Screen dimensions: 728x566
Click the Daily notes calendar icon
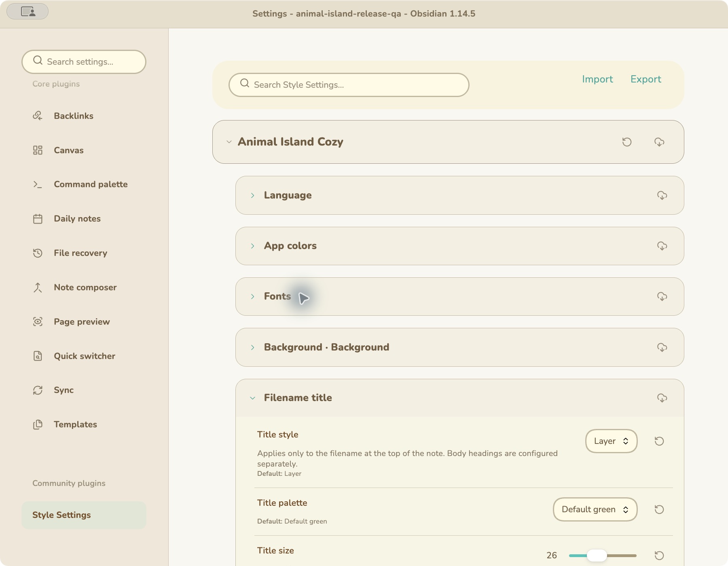coord(38,219)
